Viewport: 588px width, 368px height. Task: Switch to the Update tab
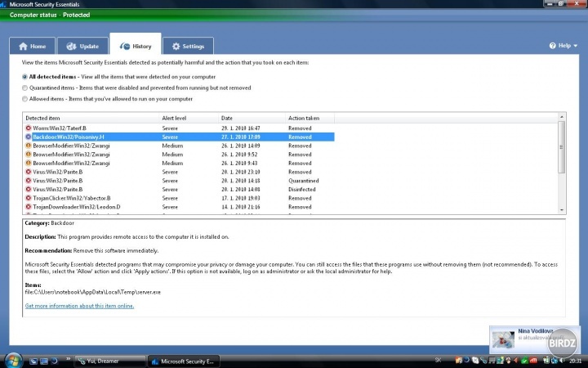click(x=82, y=46)
